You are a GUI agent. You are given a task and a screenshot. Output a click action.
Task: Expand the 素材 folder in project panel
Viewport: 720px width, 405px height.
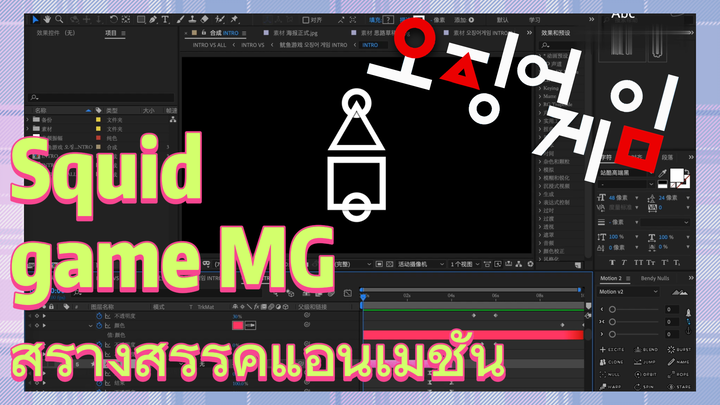click(28, 129)
